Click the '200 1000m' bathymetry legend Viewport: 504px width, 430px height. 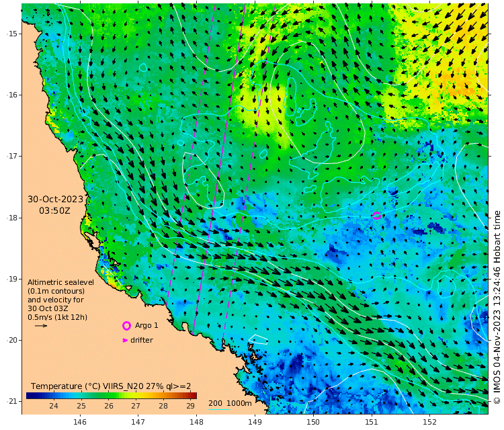click(x=230, y=403)
